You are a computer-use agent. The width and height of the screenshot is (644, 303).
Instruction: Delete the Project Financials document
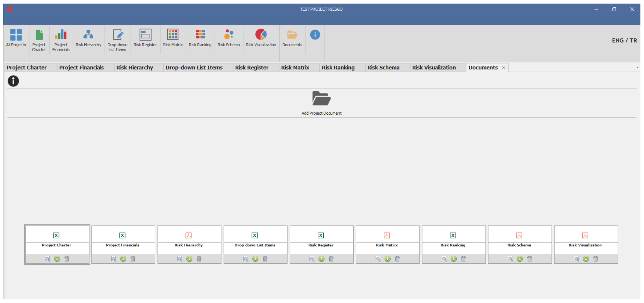(x=133, y=259)
